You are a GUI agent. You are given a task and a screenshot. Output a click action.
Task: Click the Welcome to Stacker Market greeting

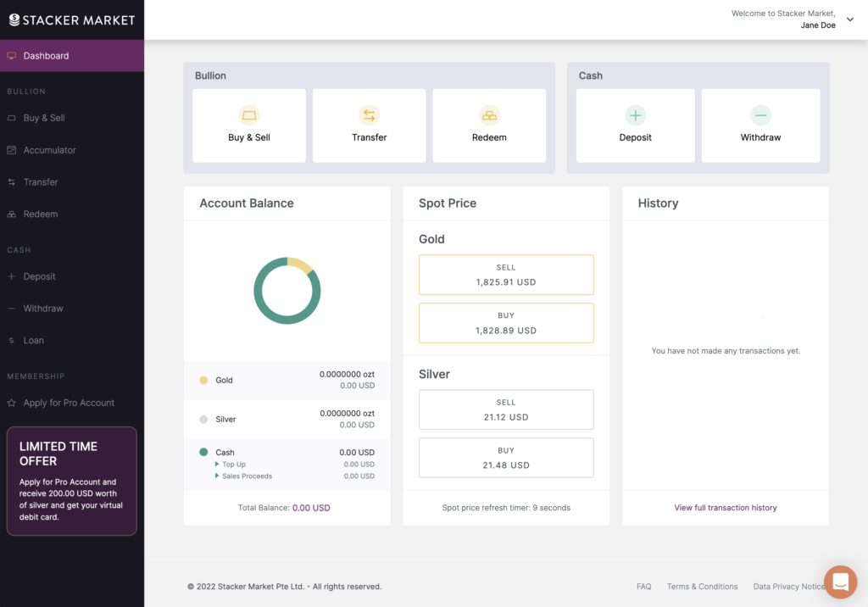(x=783, y=14)
